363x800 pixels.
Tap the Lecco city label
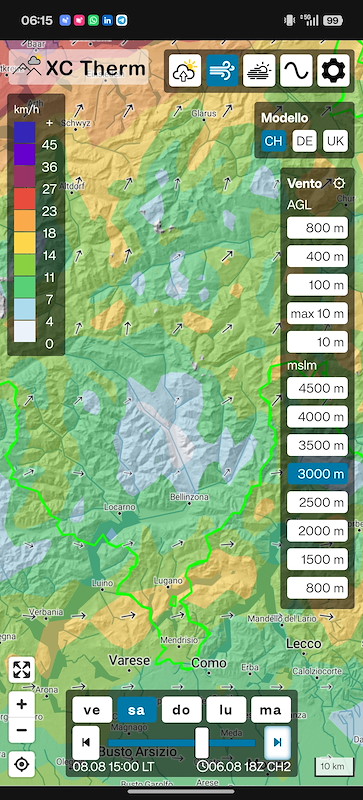coord(303,643)
